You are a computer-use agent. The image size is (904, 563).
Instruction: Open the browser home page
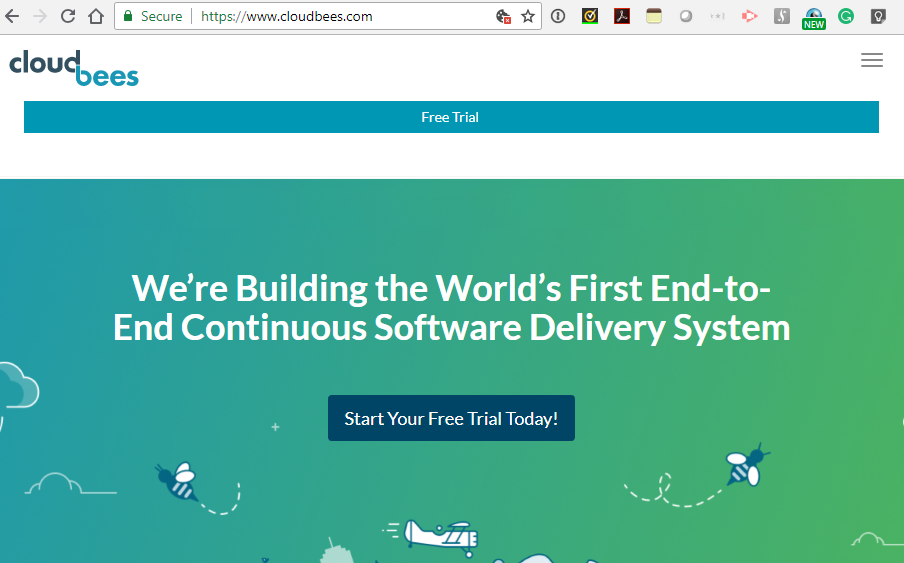coord(96,16)
